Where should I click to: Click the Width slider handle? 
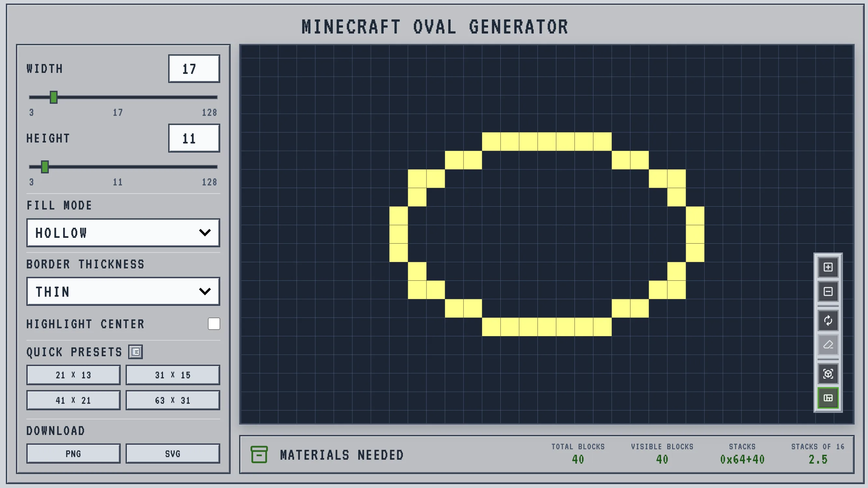pos(54,97)
